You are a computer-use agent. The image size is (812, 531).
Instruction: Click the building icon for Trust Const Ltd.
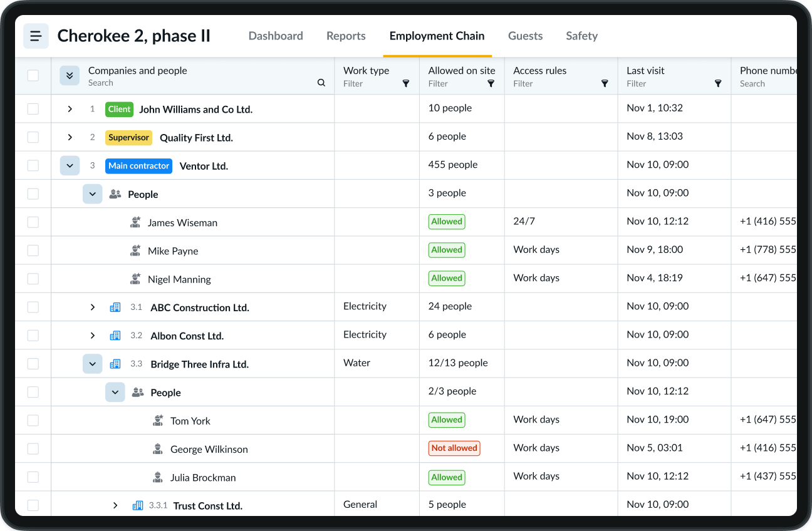[x=138, y=505]
